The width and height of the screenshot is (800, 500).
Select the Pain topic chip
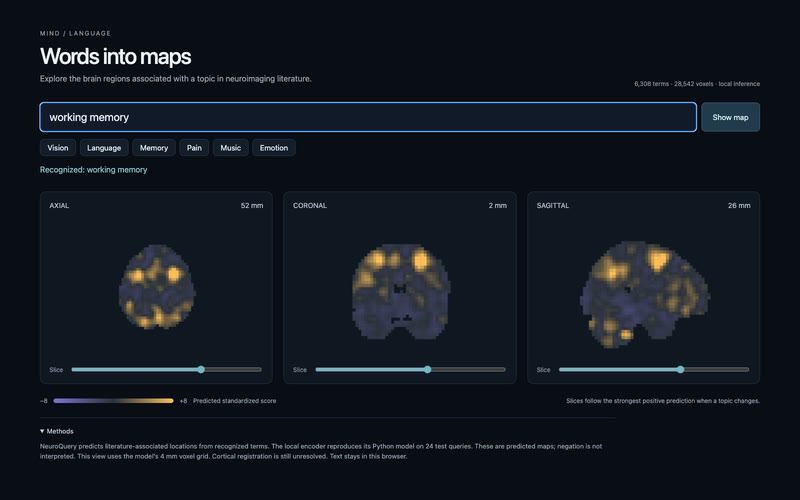click(x=194, y=147)
